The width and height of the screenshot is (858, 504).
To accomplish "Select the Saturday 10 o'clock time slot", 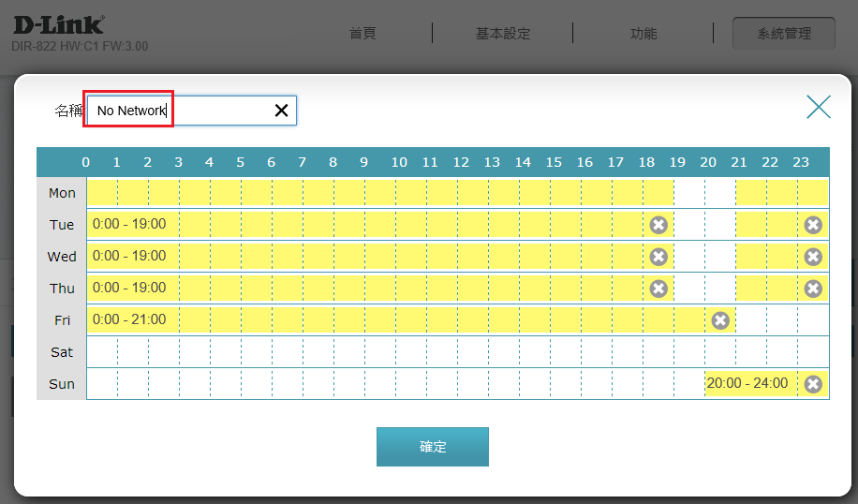I will [x=411, y=352].
